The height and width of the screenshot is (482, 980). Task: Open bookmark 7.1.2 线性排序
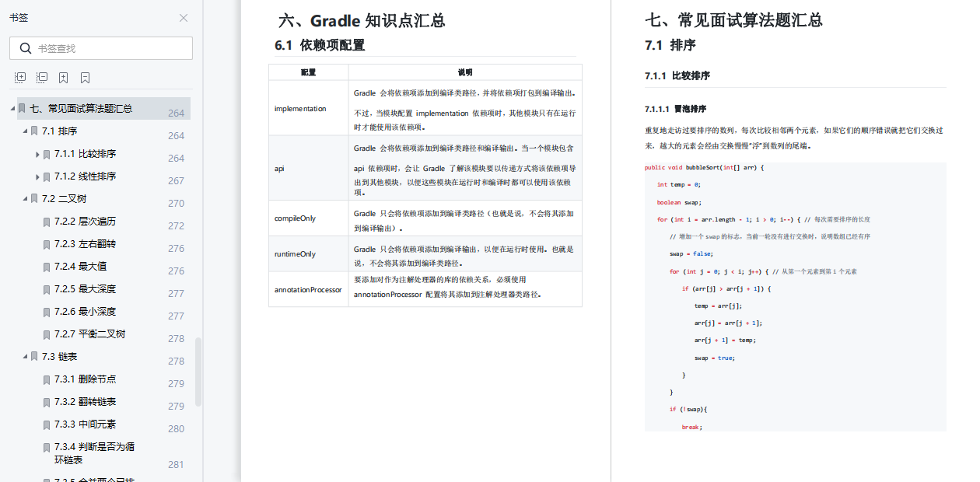click(x=86, y=176)
